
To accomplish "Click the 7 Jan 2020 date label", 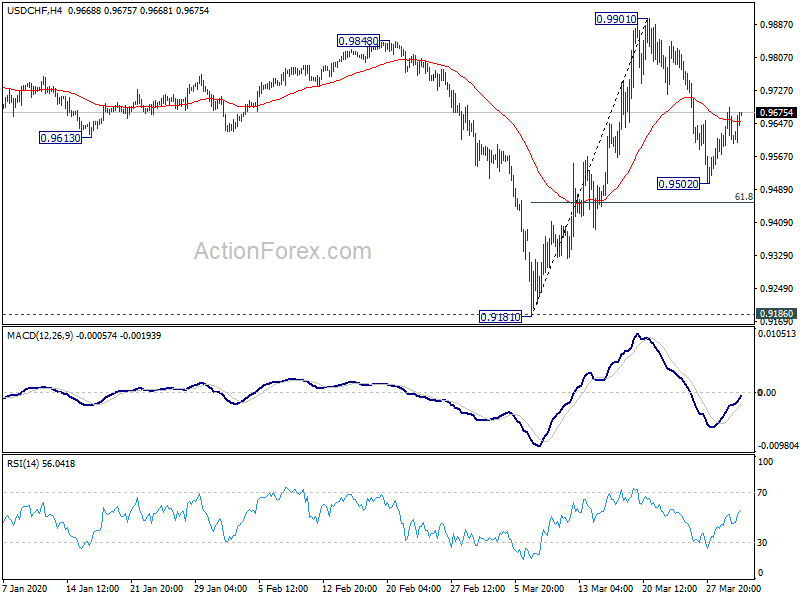I will point(23,588).
